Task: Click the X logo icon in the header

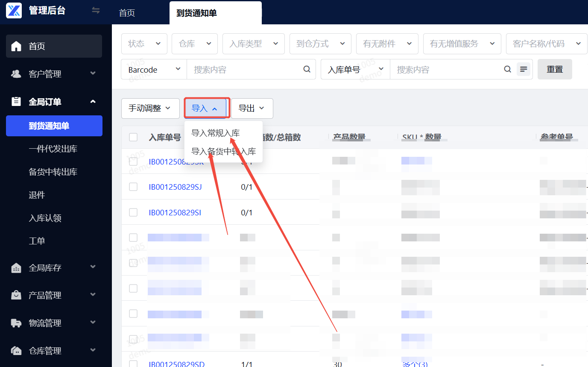Action: tap(14, 10)
